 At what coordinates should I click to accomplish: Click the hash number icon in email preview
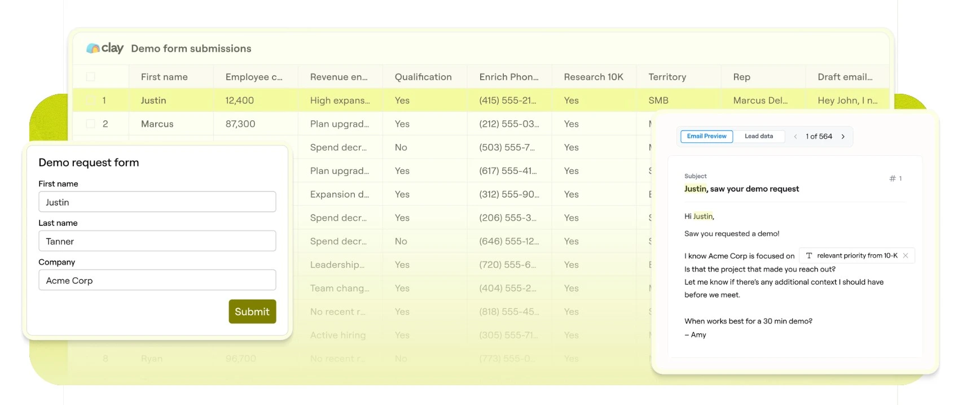pos(893,178)
